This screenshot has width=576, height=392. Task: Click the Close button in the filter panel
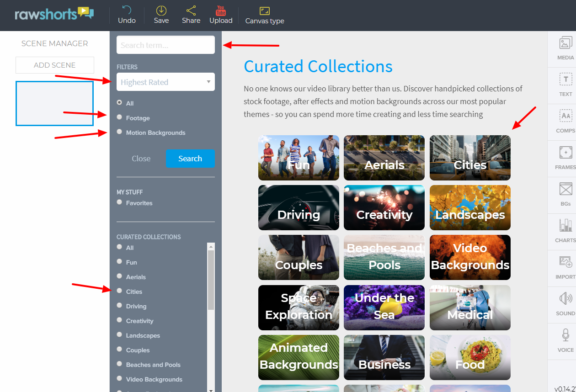point(141,159)
